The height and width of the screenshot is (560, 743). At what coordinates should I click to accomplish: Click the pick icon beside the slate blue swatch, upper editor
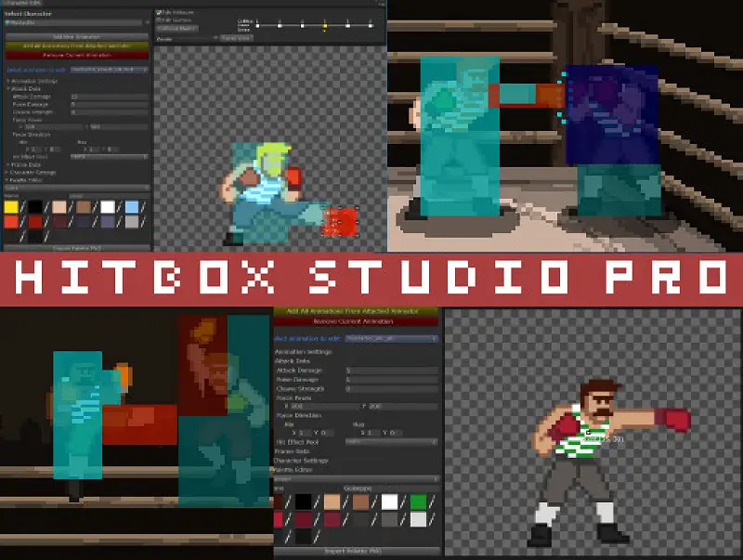pos(120,221)
